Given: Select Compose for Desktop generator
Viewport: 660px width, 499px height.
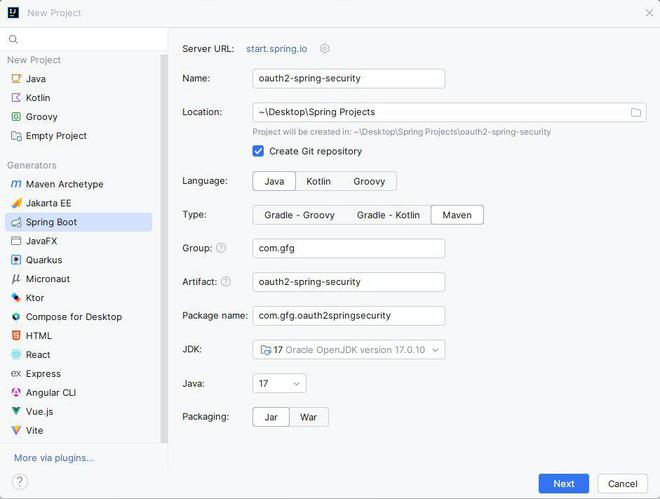Looking at the screenshot, I should pyautogui.click(x=74, y=317).
